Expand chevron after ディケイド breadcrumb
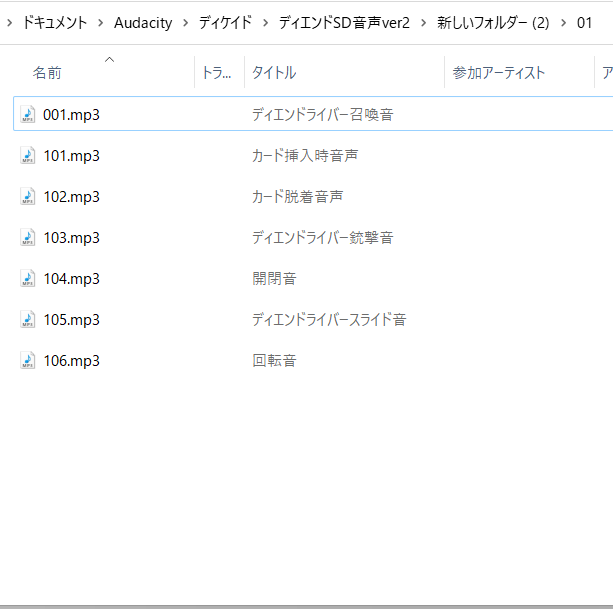Viewport: 613px width, 609px height. (265, 23)
